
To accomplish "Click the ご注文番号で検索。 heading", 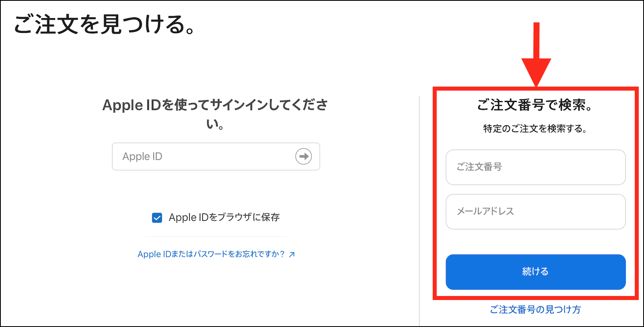I will pos(535,105).
